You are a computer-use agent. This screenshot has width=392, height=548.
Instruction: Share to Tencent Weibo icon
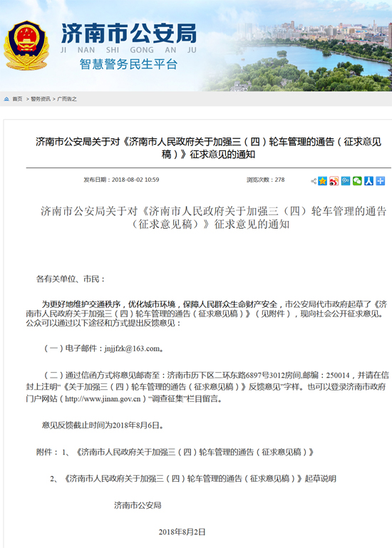pyautogui.click(x=346, y=181)
